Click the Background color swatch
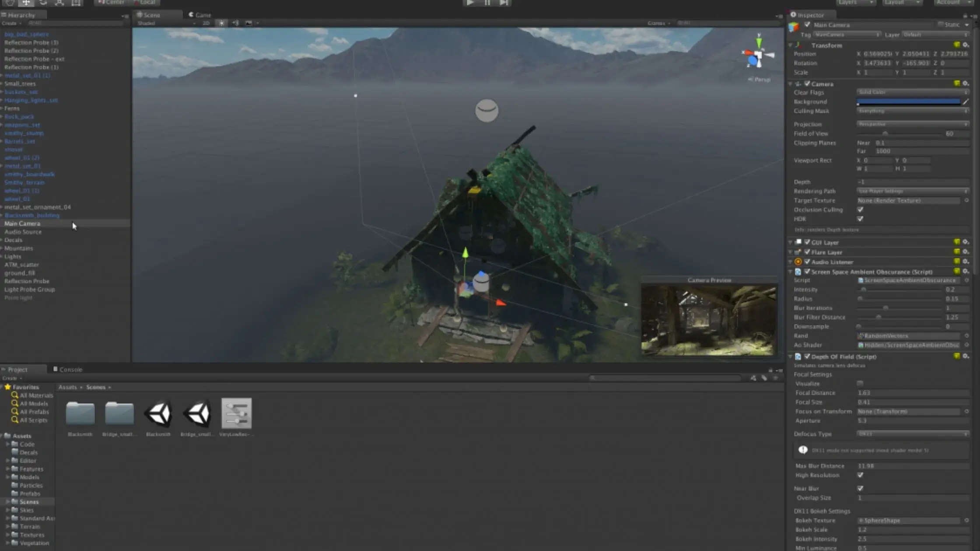Image resolution: width=980 pixels, height=551 pixels. [908, 102]
